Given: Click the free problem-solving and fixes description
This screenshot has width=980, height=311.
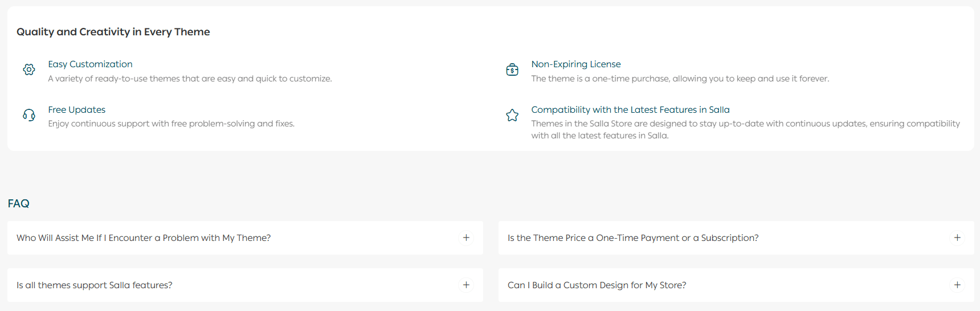Looking at the screenshot, I should (x=171, y=124).
